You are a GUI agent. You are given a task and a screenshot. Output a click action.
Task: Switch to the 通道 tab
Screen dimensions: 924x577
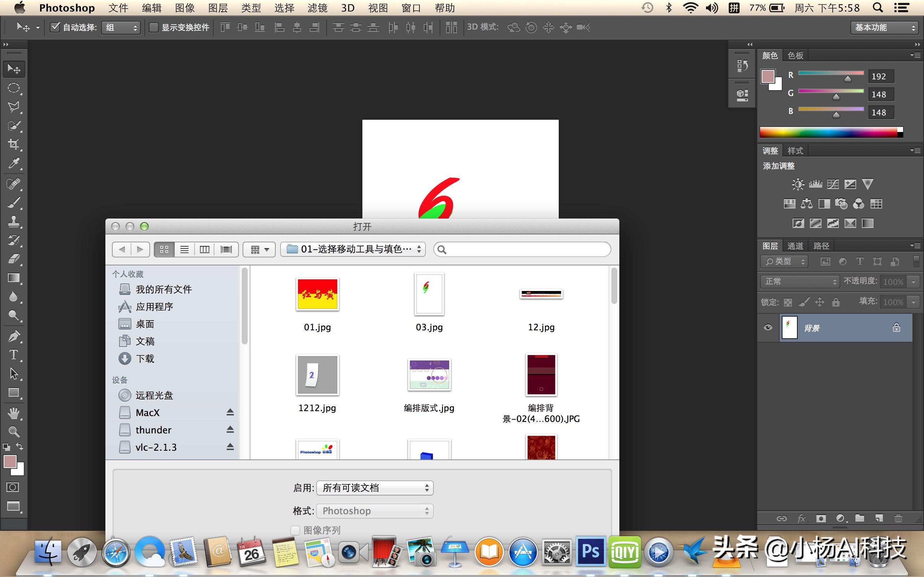click(x=796, y=246)
